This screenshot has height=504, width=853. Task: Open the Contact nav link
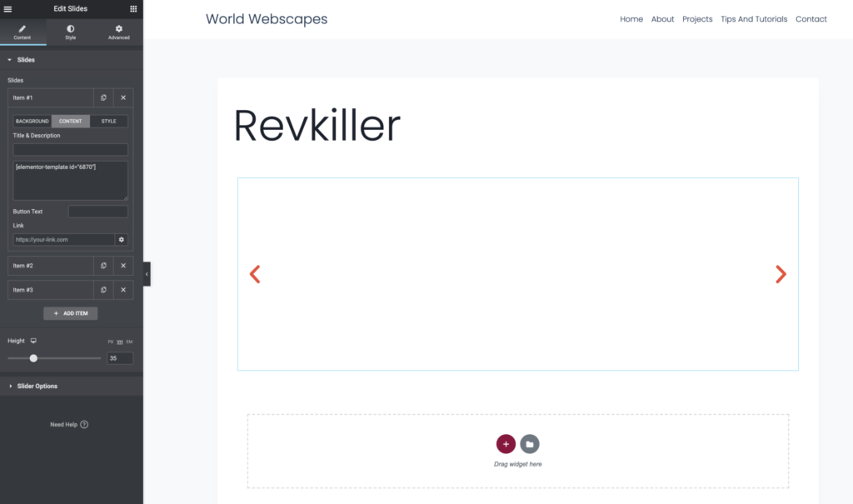point(811,19)
